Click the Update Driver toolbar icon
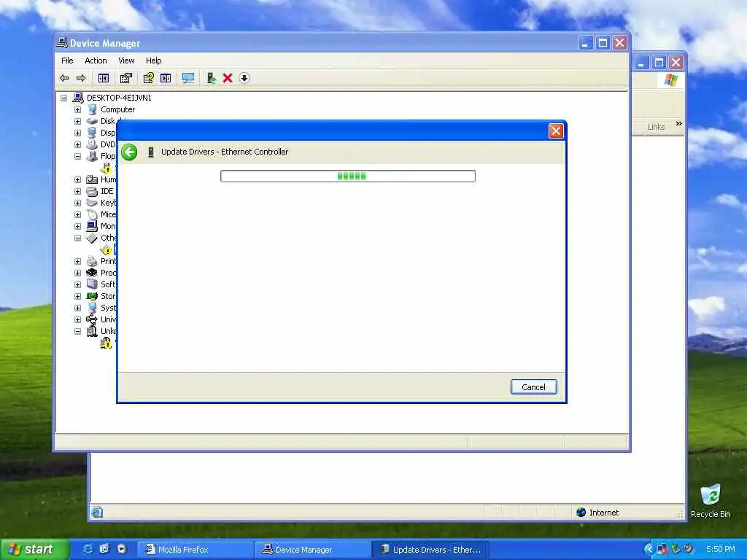This screenshot has height=560, width=747. [211, 78]
